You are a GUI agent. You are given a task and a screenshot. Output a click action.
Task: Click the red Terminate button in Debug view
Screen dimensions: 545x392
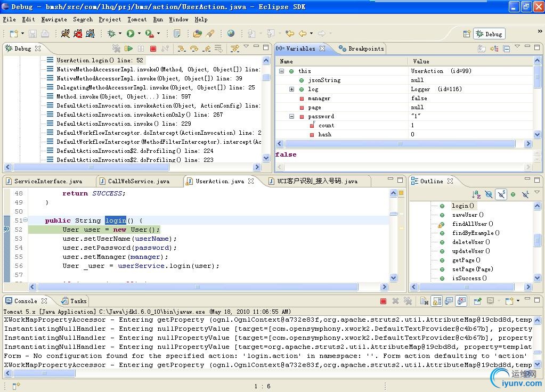point(153,48)
